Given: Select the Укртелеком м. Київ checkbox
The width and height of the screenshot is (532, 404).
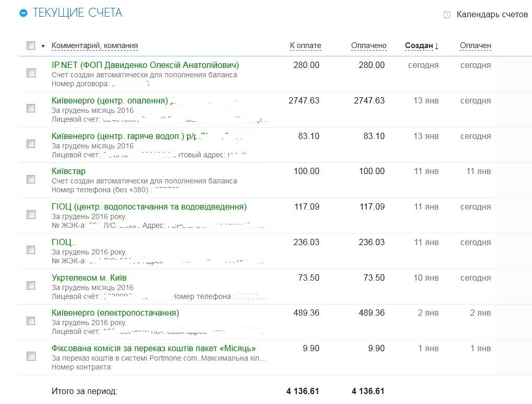Looking at the screenshot, I should pos(31,285).
